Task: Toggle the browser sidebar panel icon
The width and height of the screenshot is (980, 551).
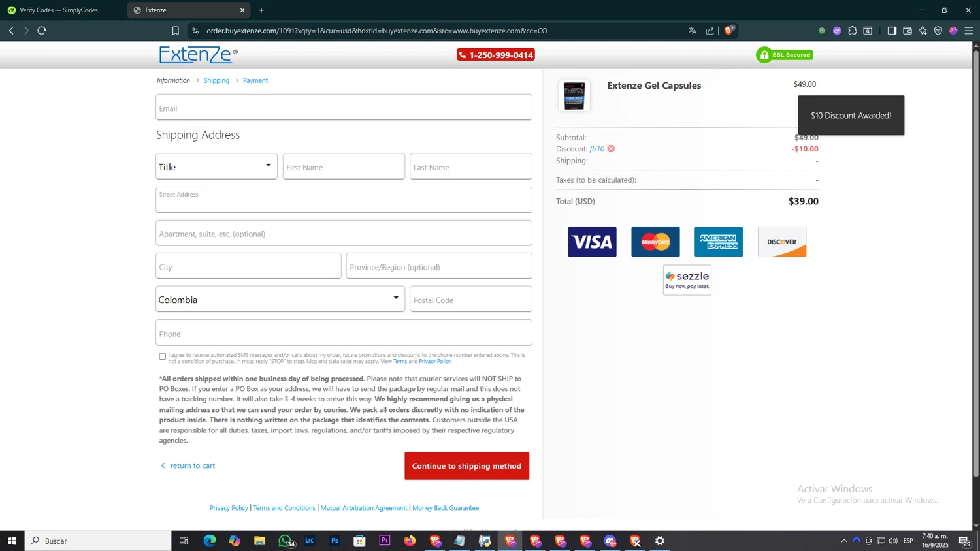Action: [892, 31]
